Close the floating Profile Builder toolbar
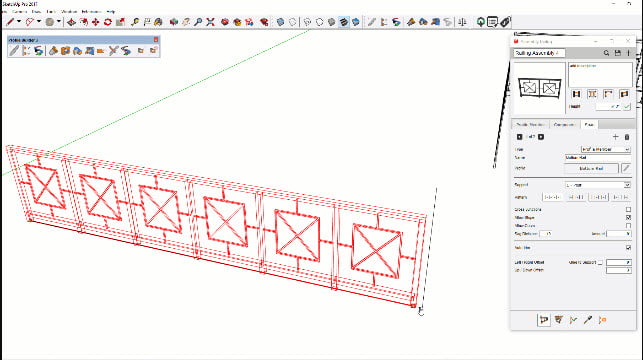 156,40
